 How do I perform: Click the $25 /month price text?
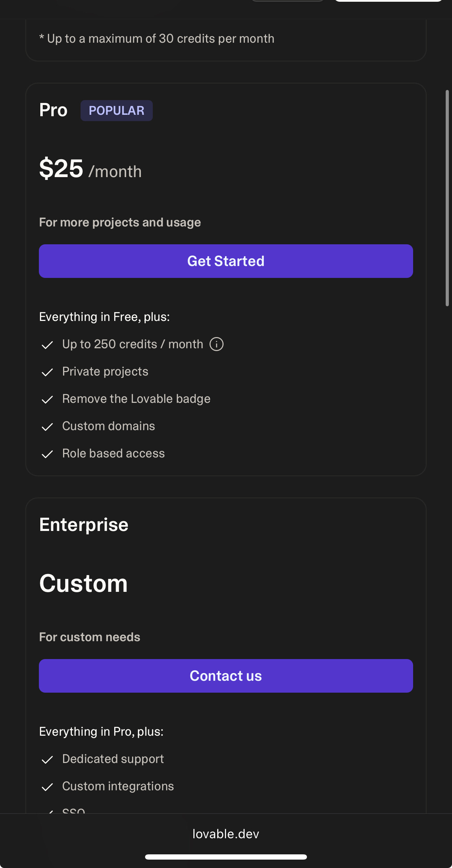pyautogui.click(x=90, y=169)
